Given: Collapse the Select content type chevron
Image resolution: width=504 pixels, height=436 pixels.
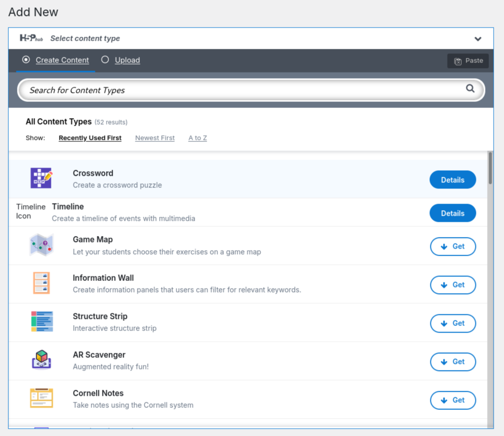Looking at the screenshot, I should [477, 39].
